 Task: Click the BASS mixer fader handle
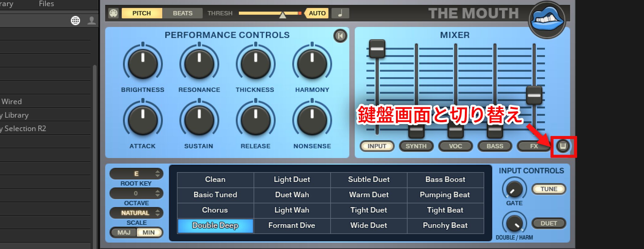[495, 130]
